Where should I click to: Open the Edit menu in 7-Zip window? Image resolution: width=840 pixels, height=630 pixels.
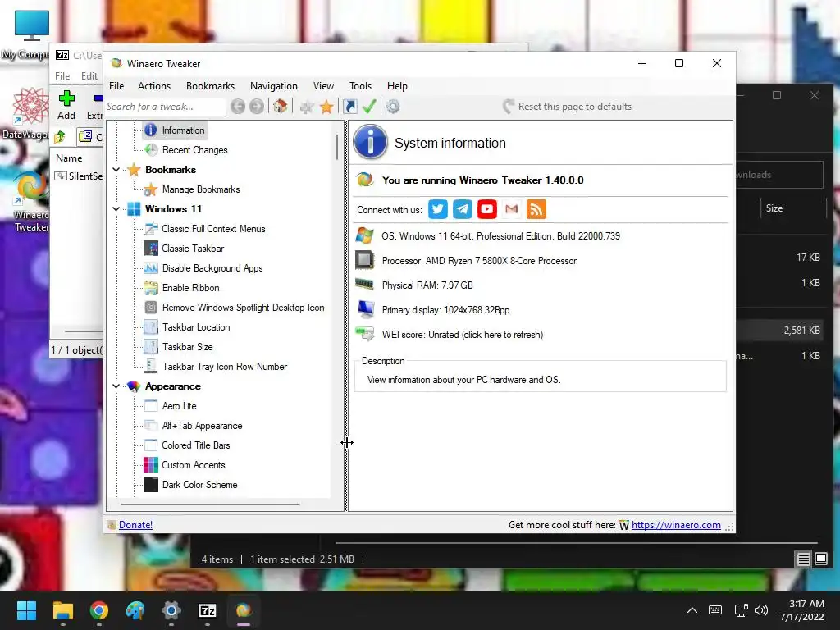(89, 76)
